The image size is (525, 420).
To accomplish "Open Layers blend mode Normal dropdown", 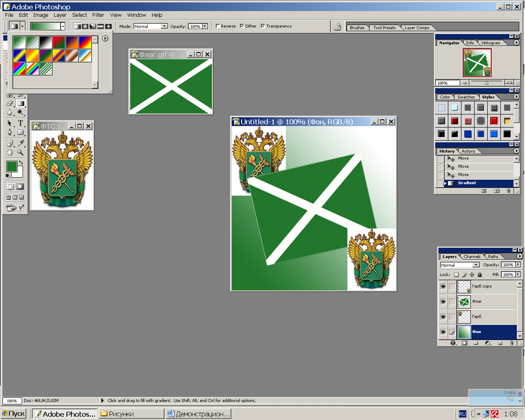I will (x=460, y=265).
